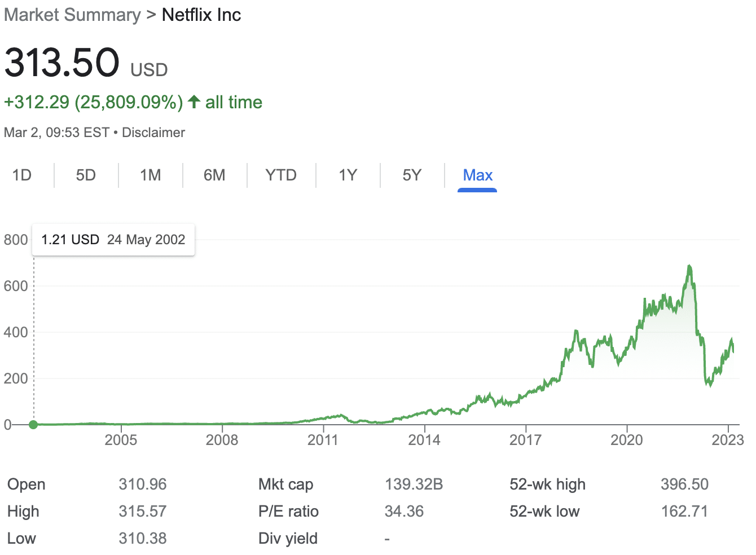Click the Netflix Inc title link
The width and height of the screenshot is (756, 555).
(201, 15)
